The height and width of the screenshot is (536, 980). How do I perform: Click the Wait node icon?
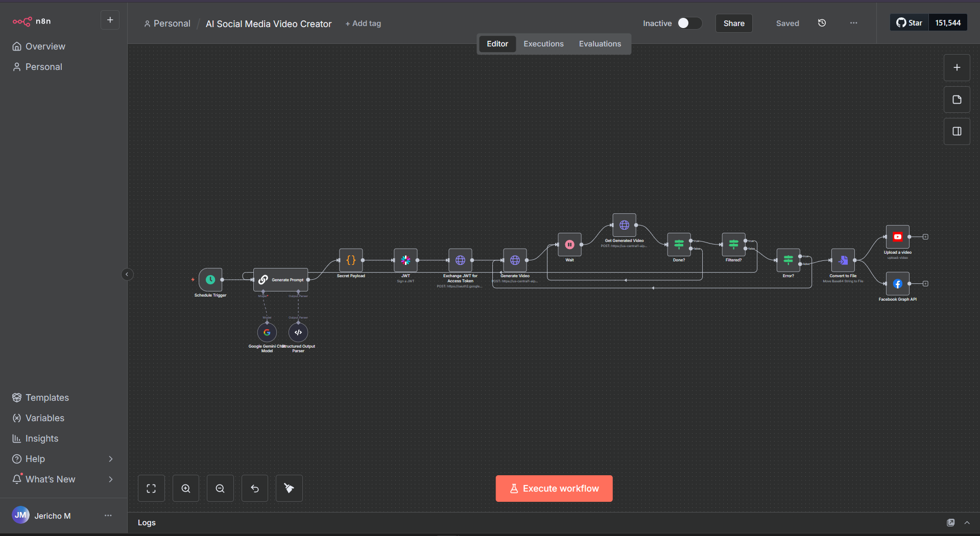[569, 245]
